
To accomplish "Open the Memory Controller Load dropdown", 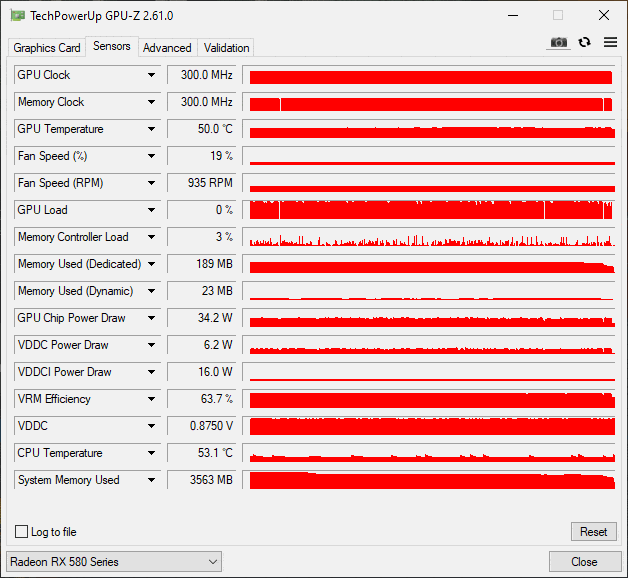I will [151, 237].
